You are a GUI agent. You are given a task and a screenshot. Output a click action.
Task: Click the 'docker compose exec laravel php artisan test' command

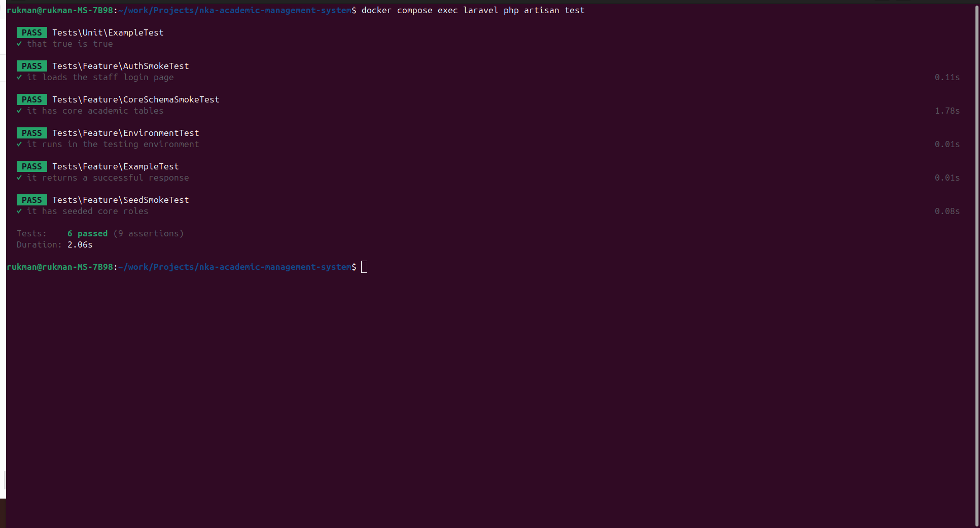pos(473,10)
